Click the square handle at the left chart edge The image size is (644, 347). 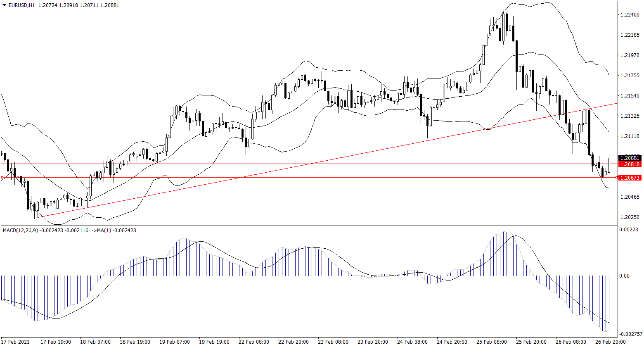(2, 178)
